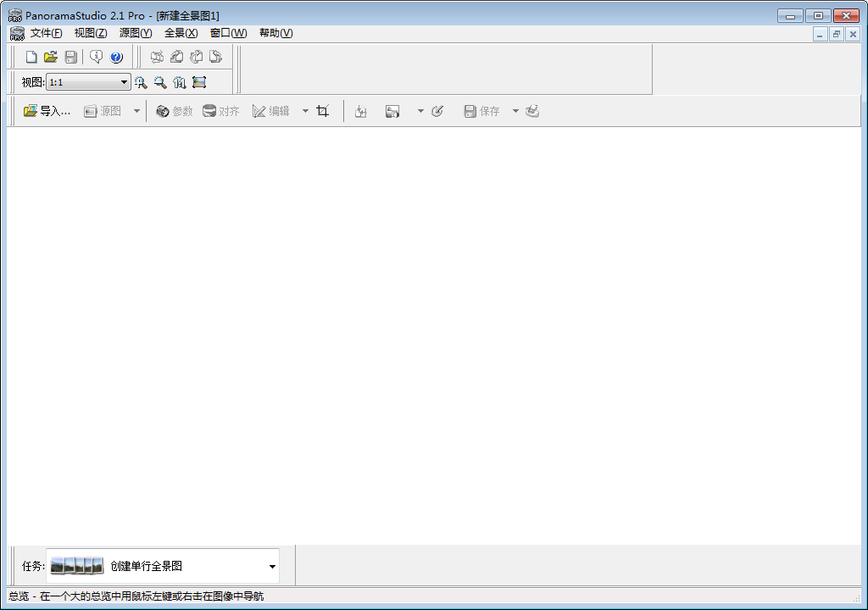Viewport: 868px width, 610px height.
Task: Click the 参数 parameters button
Action: 175,111
